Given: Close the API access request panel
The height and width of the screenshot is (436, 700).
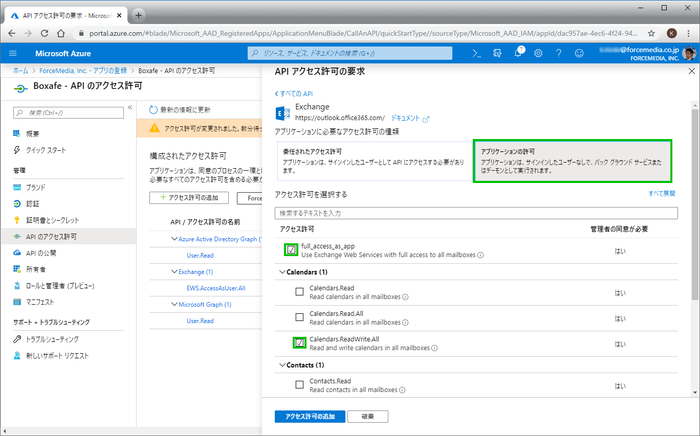Looking at the screenshot, I should 692,71.
